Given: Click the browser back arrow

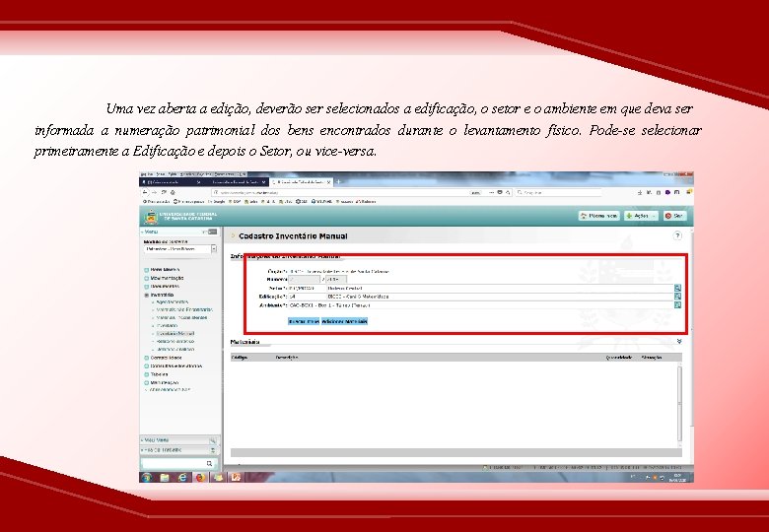Looking at the screenshot, I should 145,192.
